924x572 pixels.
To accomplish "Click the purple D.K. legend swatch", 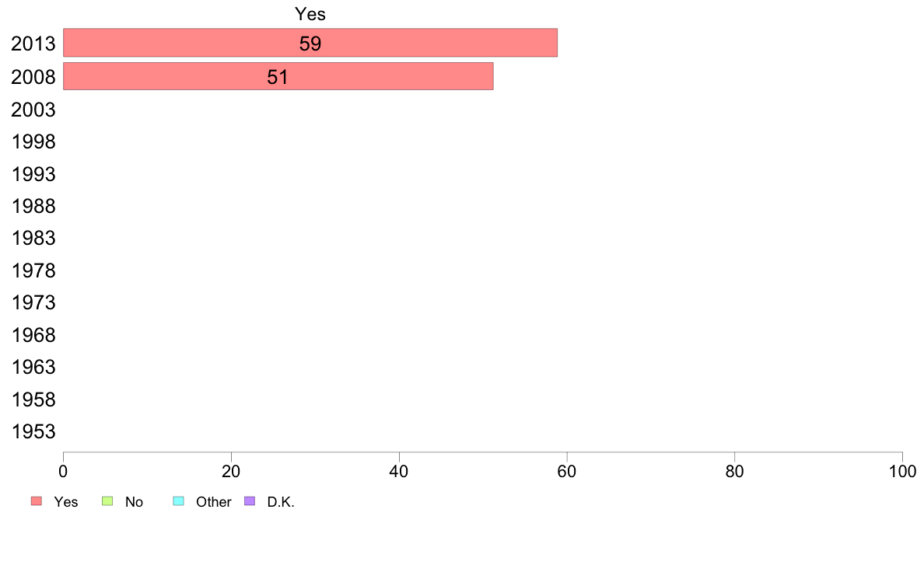I will [250, 500].
